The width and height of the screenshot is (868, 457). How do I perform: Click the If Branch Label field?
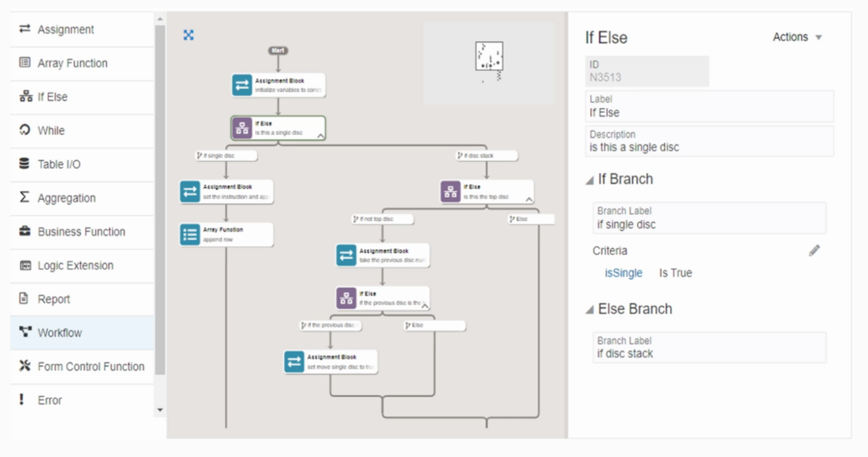tap(709, 218)
